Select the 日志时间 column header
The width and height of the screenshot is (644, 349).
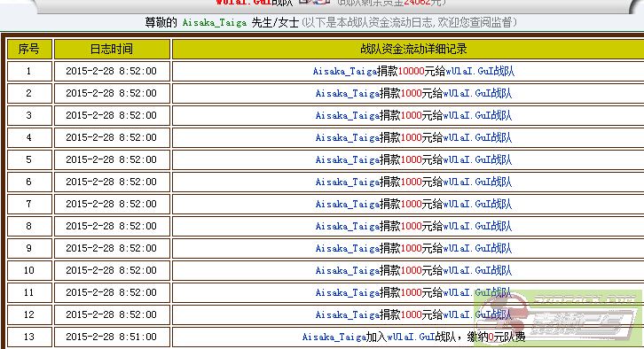tap(112, 50)
